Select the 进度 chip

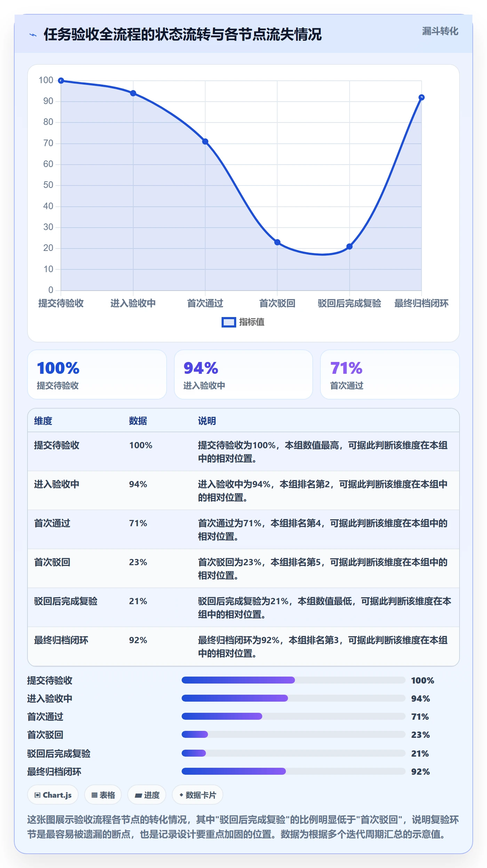[147, 795]
